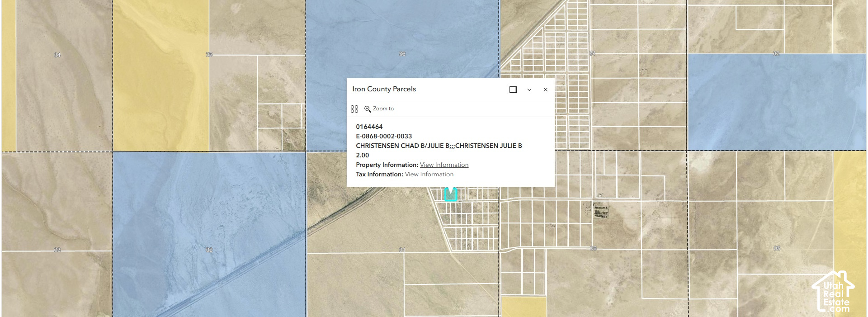The width and height of the screenshot is (868, 317).
Task: Open Property Information View Information link
Action: (444, 165)
